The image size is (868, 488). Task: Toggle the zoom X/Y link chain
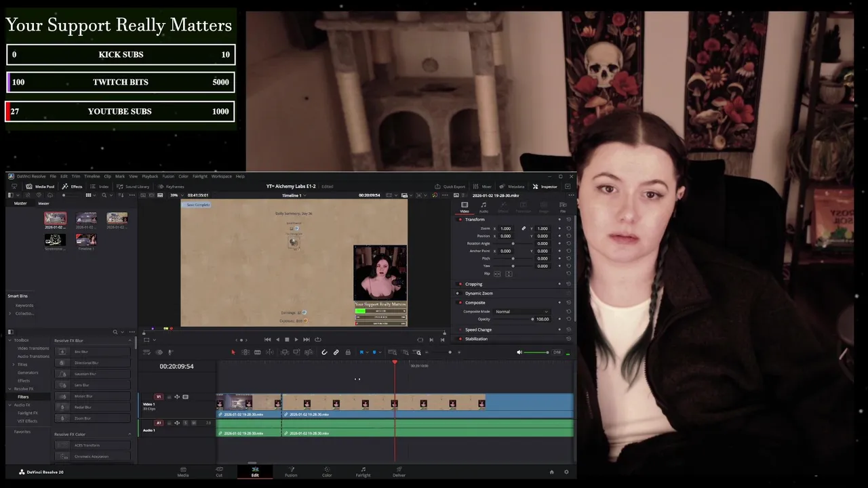click(524, 228)
